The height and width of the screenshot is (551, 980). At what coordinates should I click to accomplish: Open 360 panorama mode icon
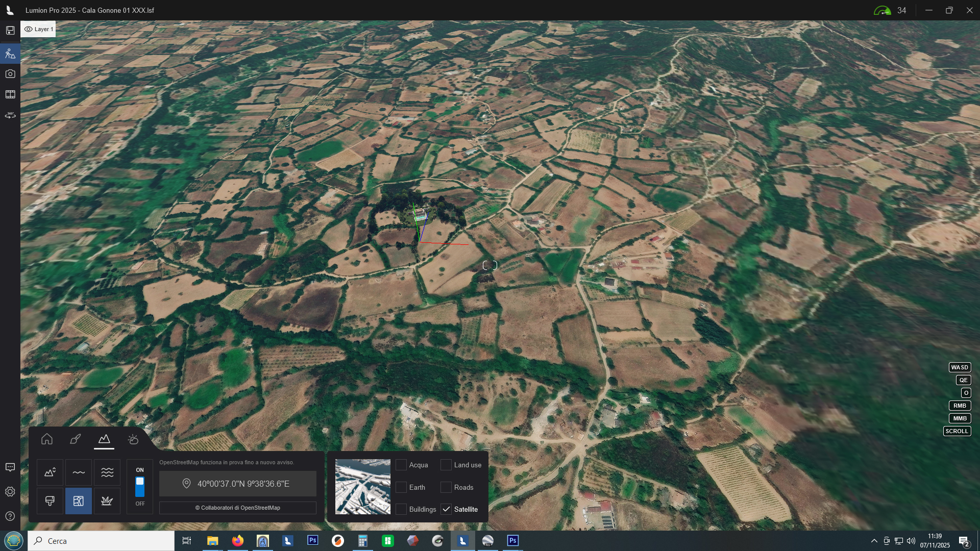(x=10, y=115)
